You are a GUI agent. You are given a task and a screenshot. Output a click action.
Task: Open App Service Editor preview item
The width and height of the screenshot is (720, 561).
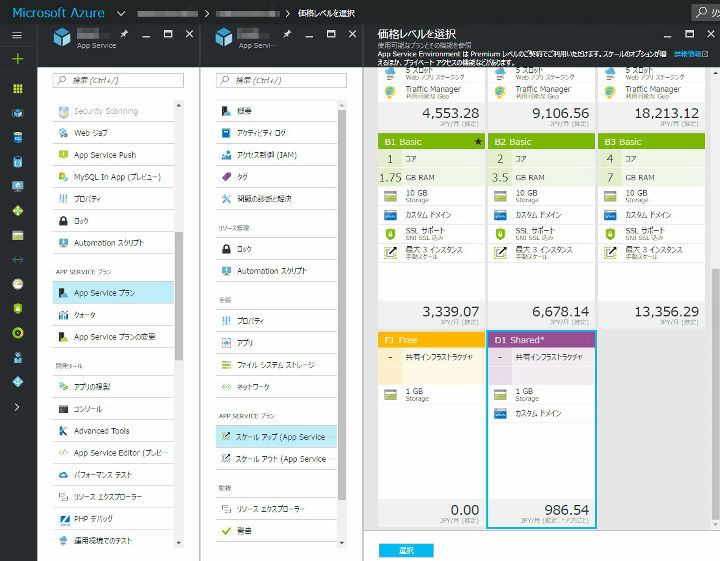(113, 453)
